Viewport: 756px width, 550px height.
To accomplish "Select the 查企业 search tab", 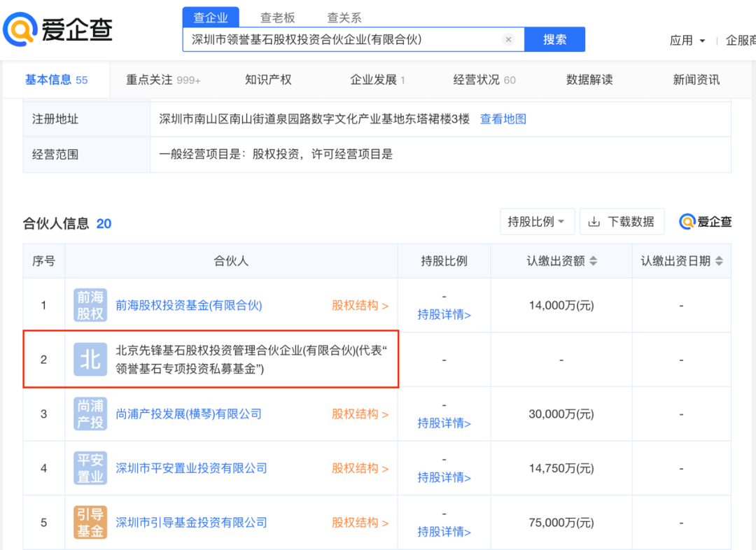I will pyautogui.click(x=211, y=17).
